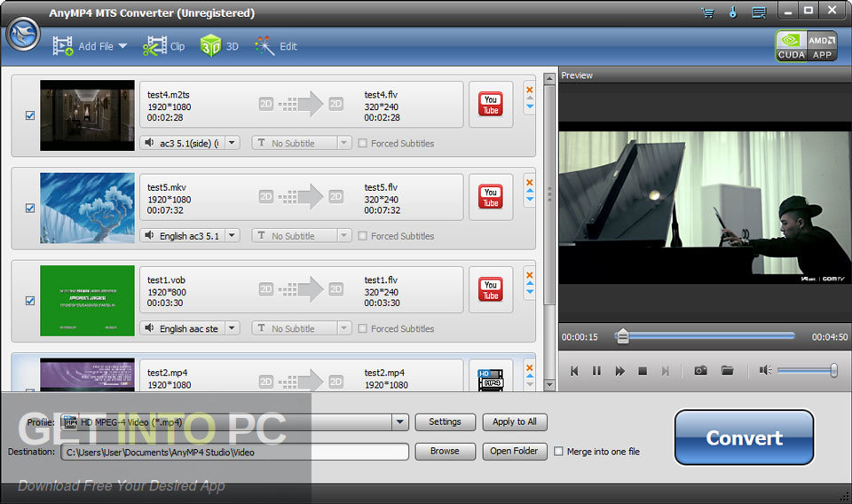This screenshot has height=504, width=852.
Task: Click the Open Folder button
Action: 515,452
